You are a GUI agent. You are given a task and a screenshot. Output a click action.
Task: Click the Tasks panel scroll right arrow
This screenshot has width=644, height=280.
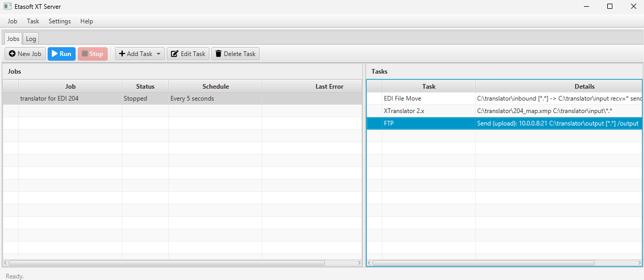639,263
